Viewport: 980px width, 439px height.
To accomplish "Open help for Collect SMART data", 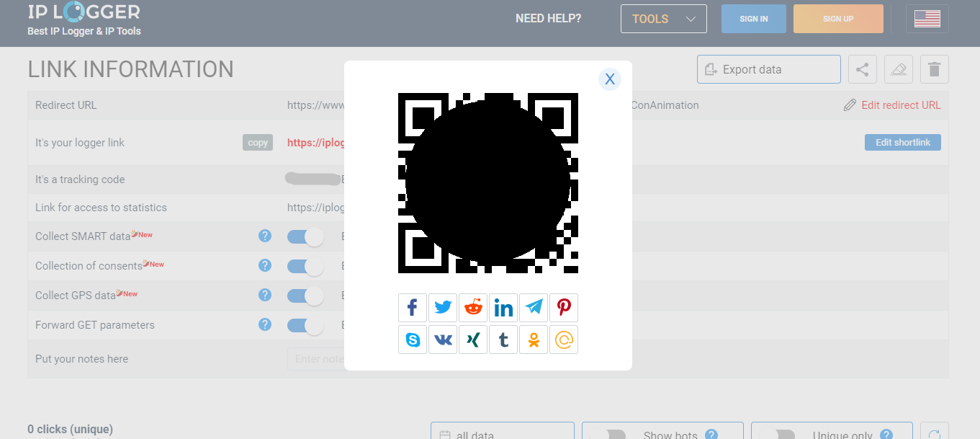I will [x=265, y=236].
